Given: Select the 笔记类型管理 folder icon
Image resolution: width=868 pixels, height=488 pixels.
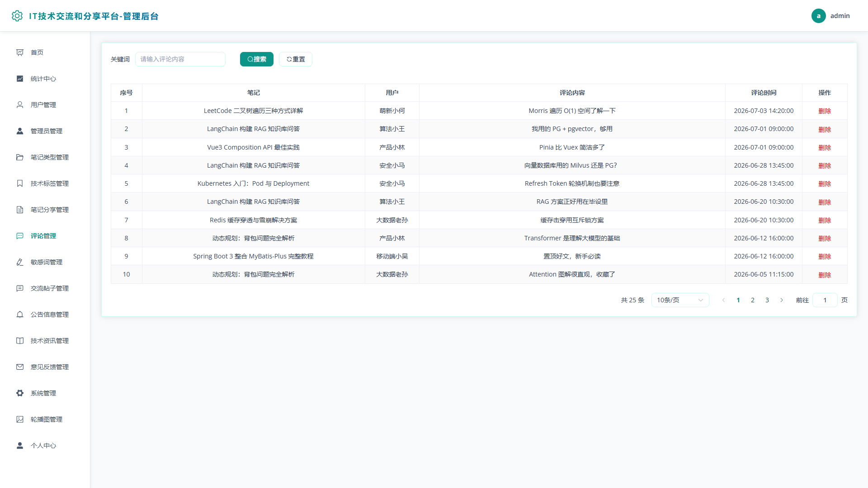Looking at the screenshot, I should (x=20, y=157).
